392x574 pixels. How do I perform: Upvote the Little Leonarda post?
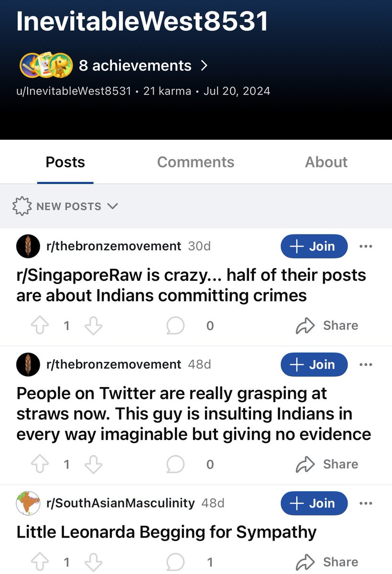[x=40, y=562]
